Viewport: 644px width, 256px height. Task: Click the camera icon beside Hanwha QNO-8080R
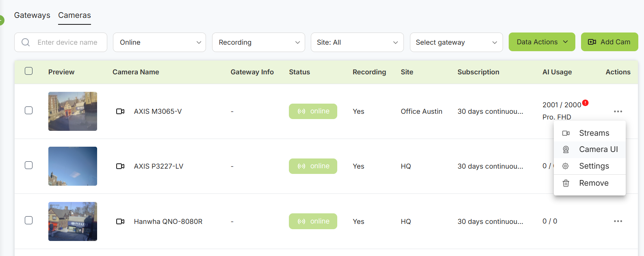click(120, 221)
